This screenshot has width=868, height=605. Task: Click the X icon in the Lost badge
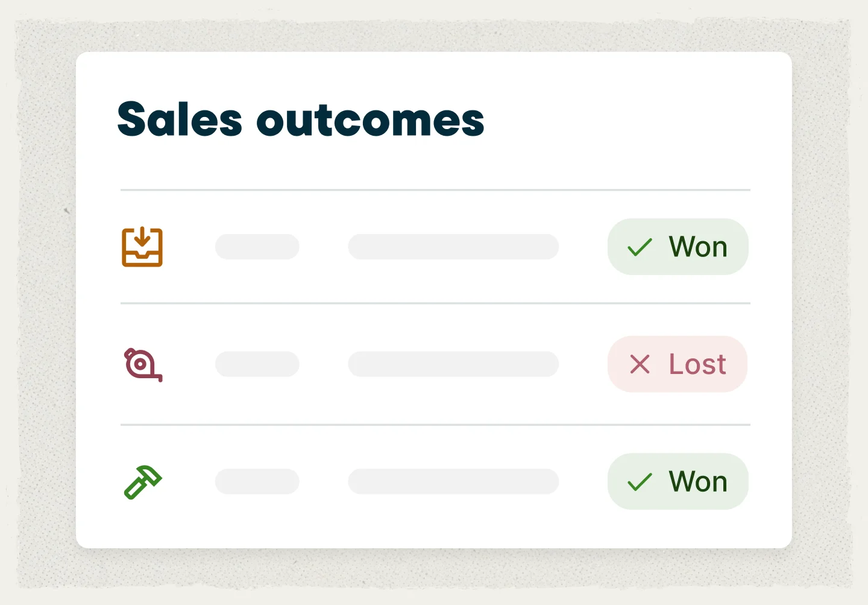coord(640,364)
